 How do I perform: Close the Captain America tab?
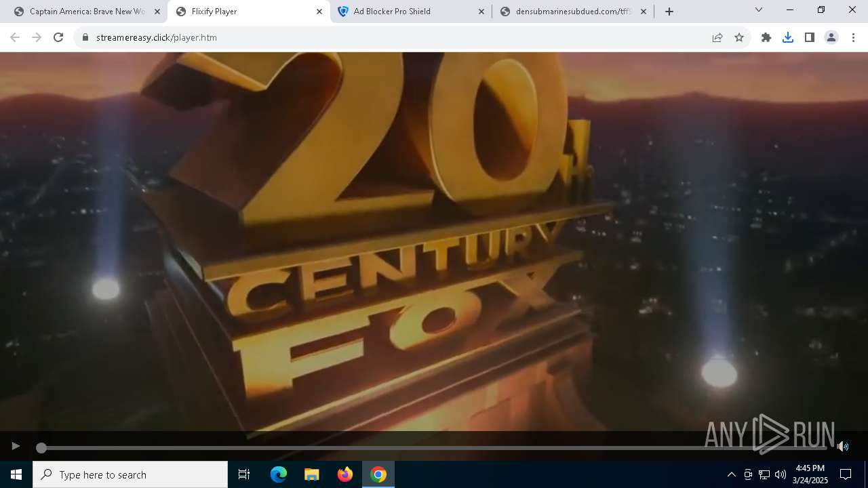tap(157, 12)
